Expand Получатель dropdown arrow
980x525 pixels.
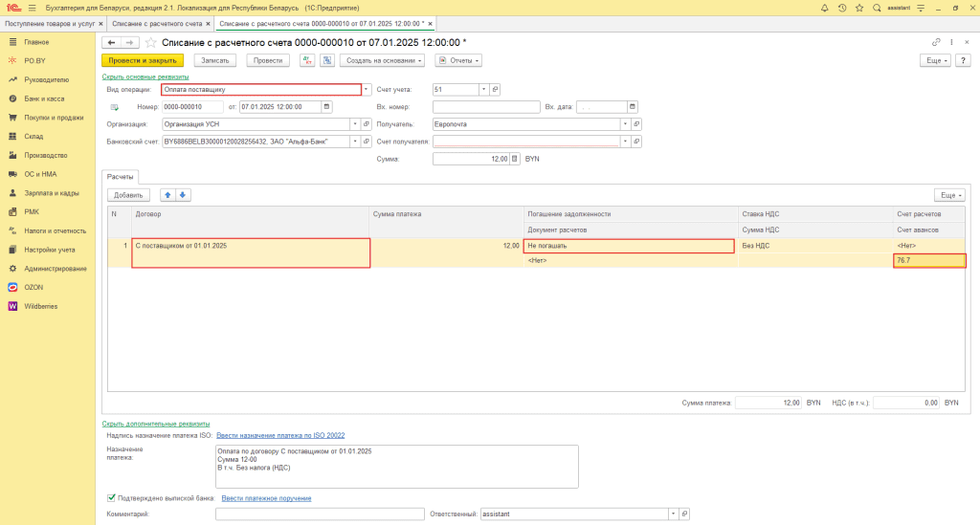(x=625, y=124)
